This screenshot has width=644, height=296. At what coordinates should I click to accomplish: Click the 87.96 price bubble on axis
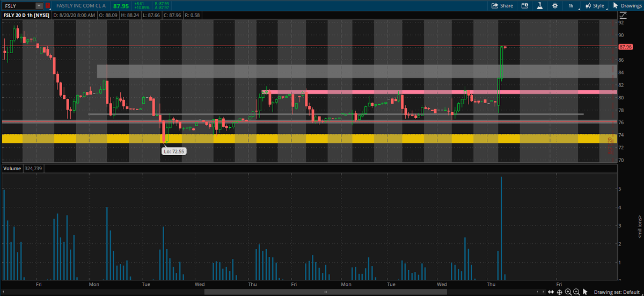tap(625, 47)
